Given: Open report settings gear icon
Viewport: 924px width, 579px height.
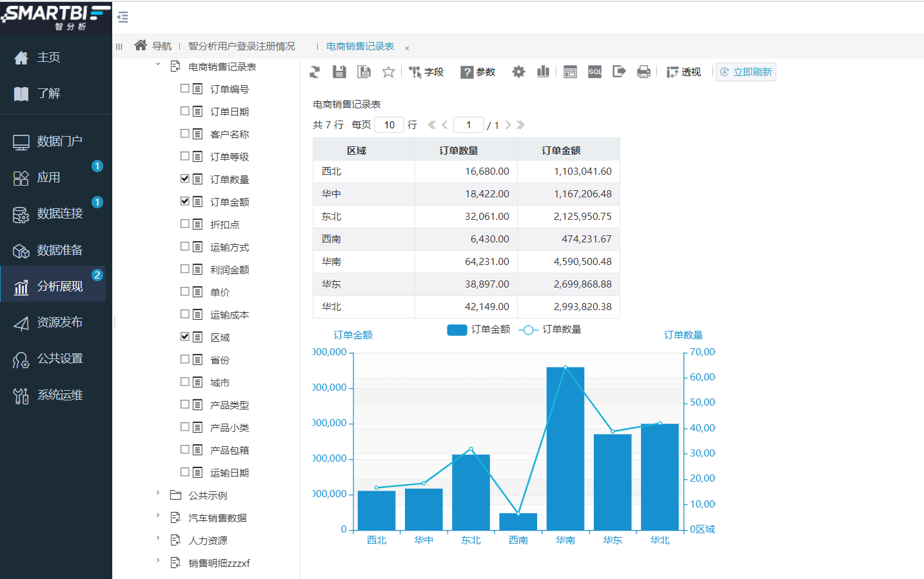Looking at the screenshot, I should click(518, 72).
